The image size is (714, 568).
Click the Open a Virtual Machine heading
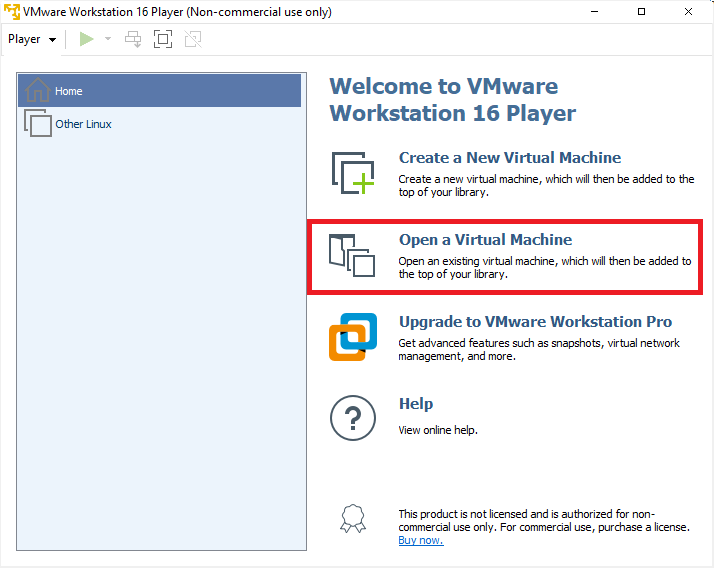coord(485,240)
